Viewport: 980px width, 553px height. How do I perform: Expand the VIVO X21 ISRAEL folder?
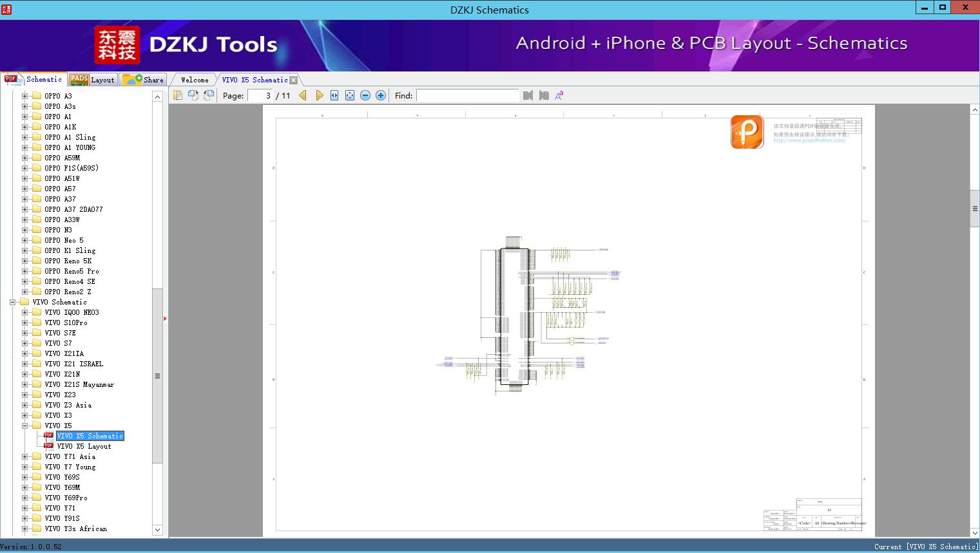click(x=25, y=364)
